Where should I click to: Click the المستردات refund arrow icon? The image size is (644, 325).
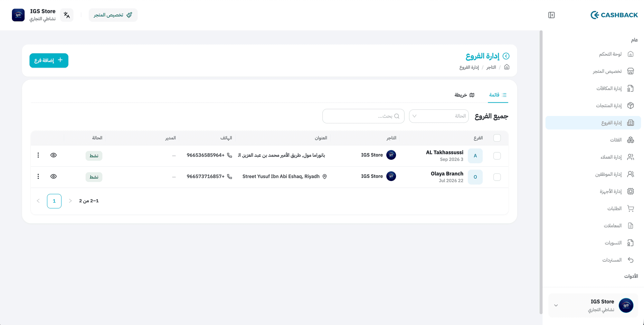point(630,260)
